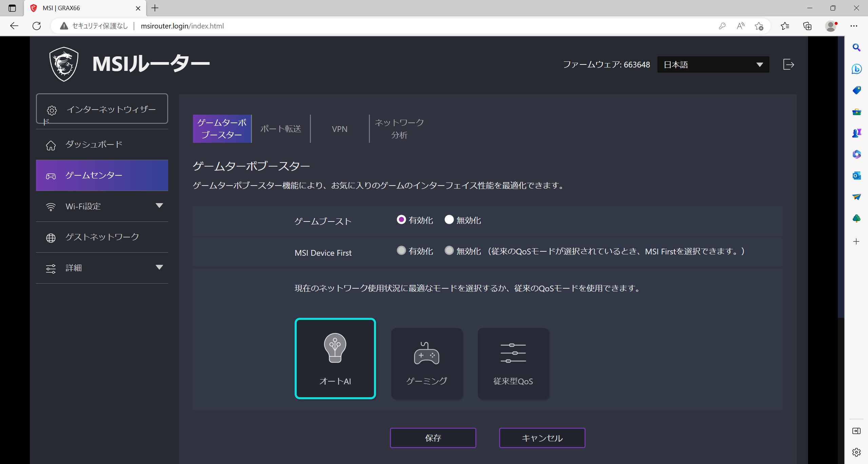
Task: Open ゲストネットワーク globe menu item
Action: click(102, 237)
